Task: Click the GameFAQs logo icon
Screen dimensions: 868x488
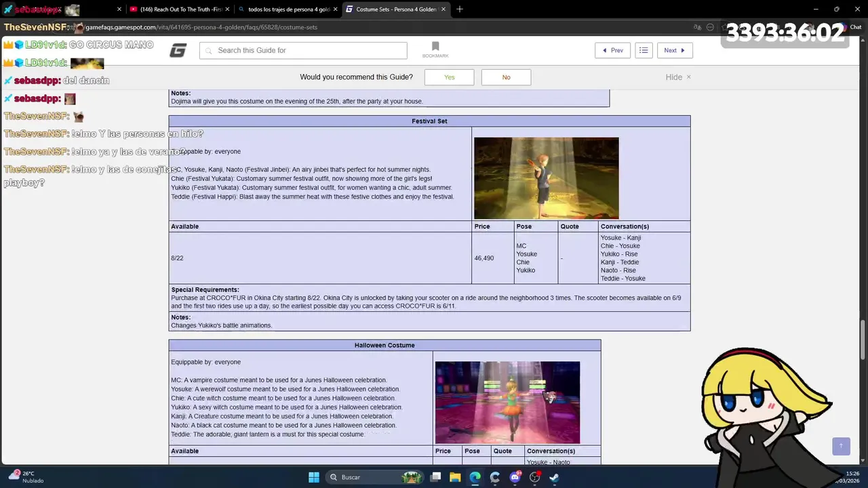Action: pyautogui.click(x=178, y=51)
